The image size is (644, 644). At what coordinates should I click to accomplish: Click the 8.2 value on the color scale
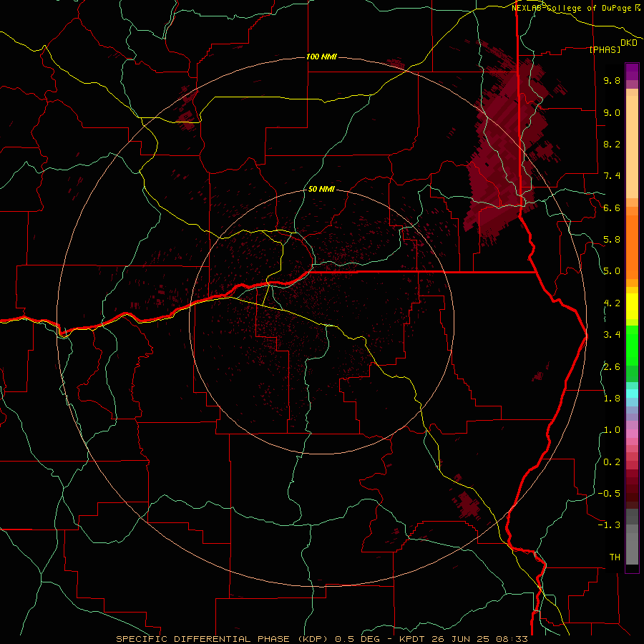coord(612,144)
